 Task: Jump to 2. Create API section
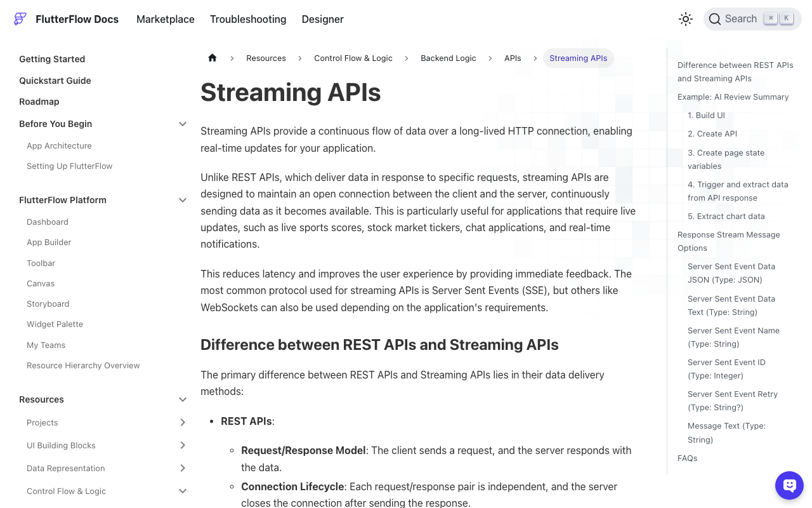tap(712, 134)
